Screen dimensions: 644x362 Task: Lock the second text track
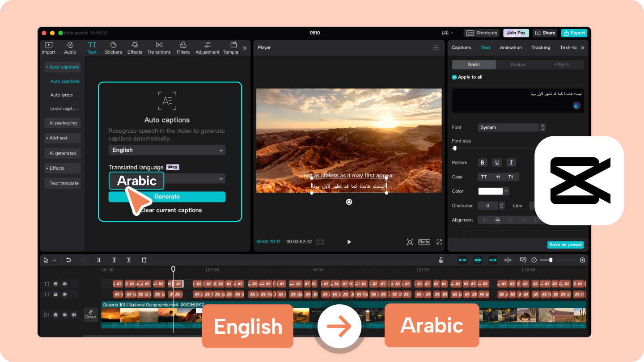(55, 294)
